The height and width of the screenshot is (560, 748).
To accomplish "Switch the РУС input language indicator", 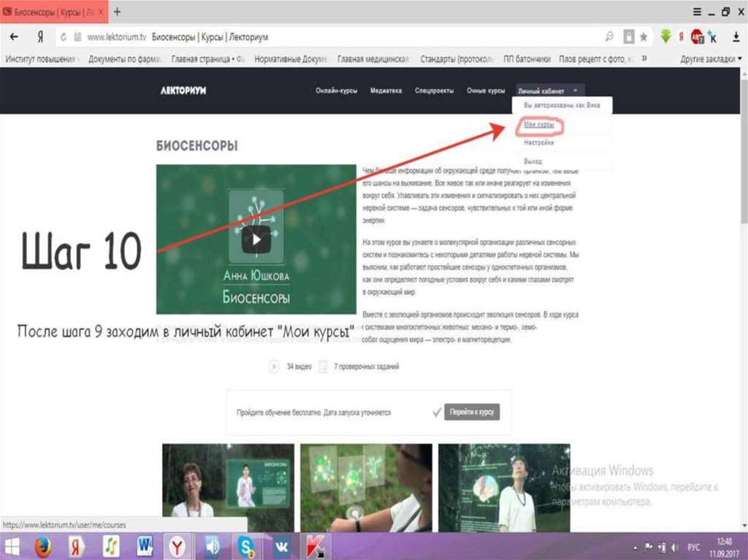I will coord(694,547).
